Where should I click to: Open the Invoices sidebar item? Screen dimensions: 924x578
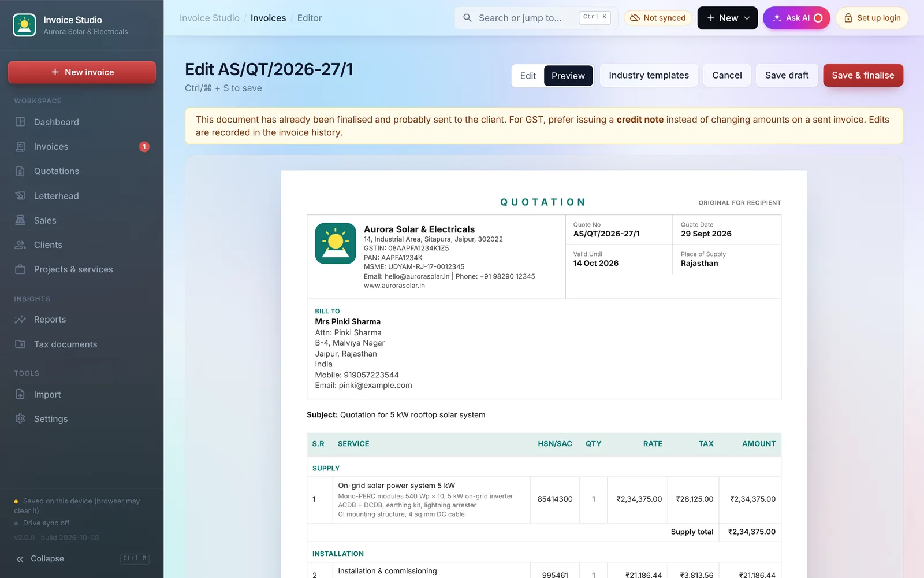tap(81, 147)
